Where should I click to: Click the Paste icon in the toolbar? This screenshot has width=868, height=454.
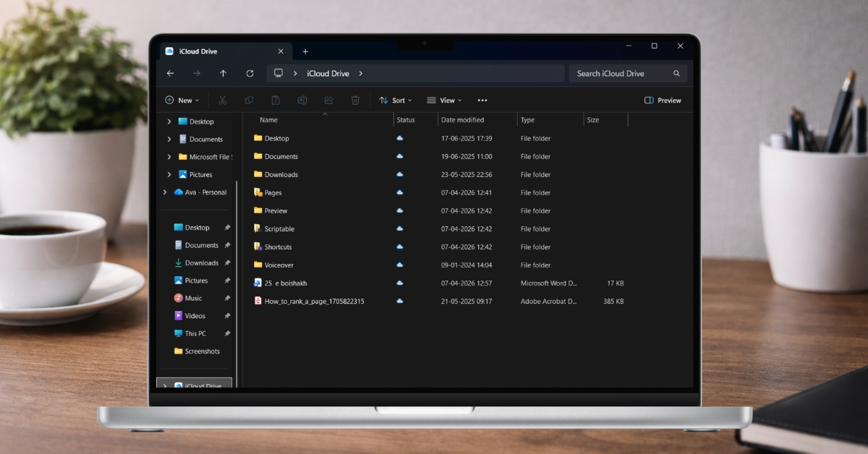(x=276, y=100)
